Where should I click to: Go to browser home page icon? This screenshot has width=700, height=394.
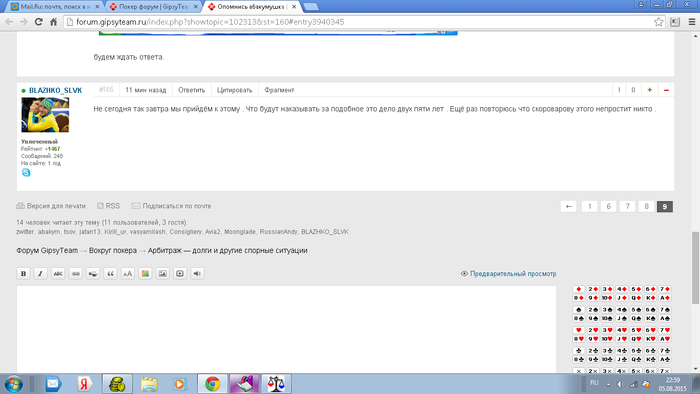(x=53, y=22)
